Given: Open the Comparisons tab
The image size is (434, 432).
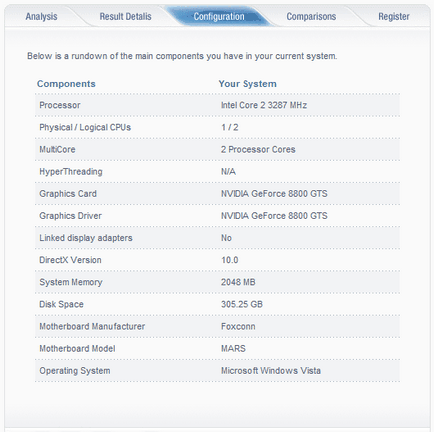Looking at the screenshot, I should pyautogui.click(x=311, y=16).
